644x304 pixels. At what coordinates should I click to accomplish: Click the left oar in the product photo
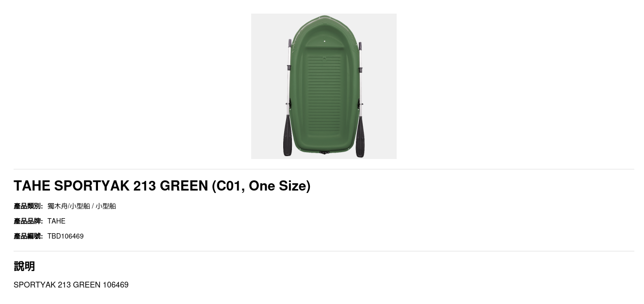288,98
